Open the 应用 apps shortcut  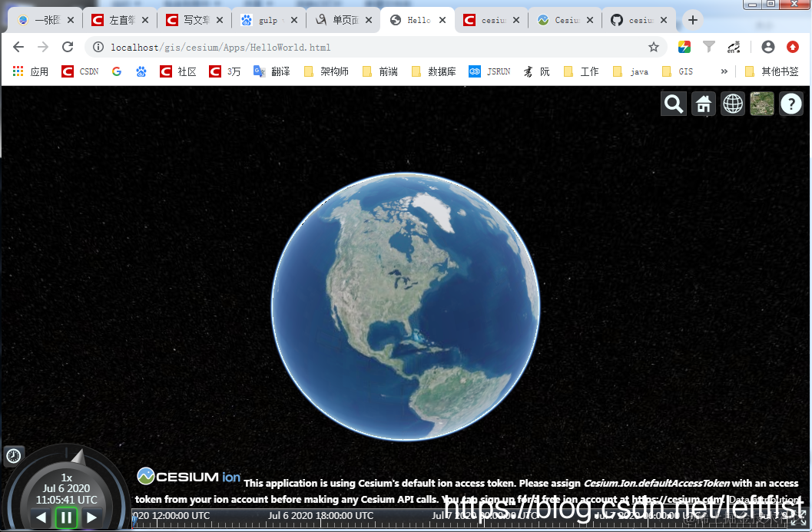(31, 71)
